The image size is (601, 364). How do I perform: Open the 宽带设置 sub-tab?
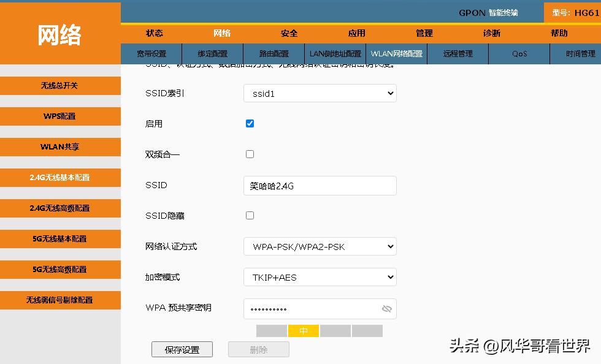pos(151,54)
